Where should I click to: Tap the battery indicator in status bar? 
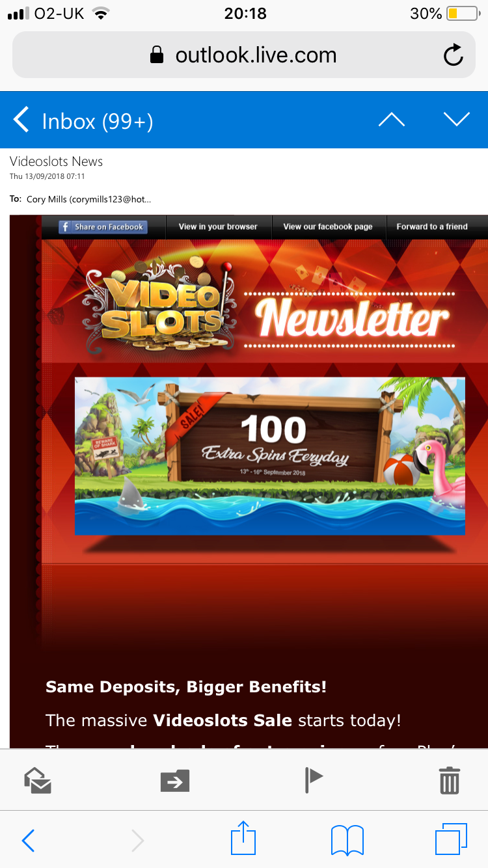point(462,14)
